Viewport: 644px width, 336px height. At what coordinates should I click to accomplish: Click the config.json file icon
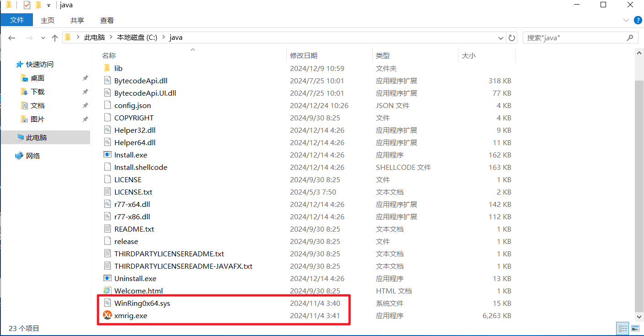[107, 105]
